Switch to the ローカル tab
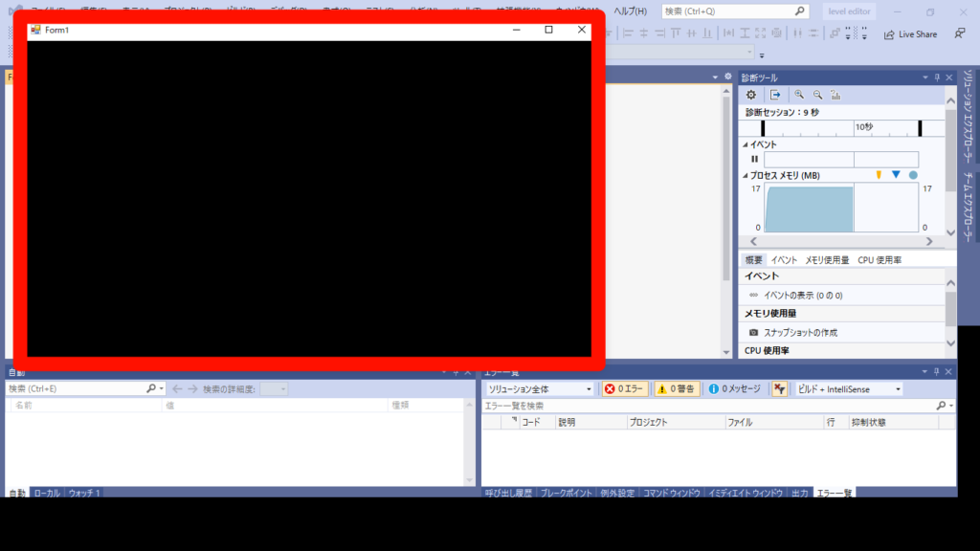The image size is (980, 551). (46, 494)
